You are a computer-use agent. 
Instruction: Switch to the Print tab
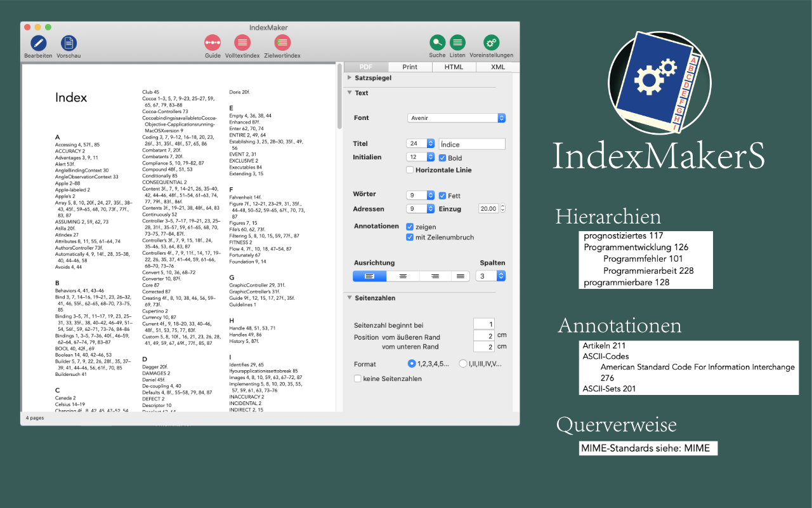410,67
